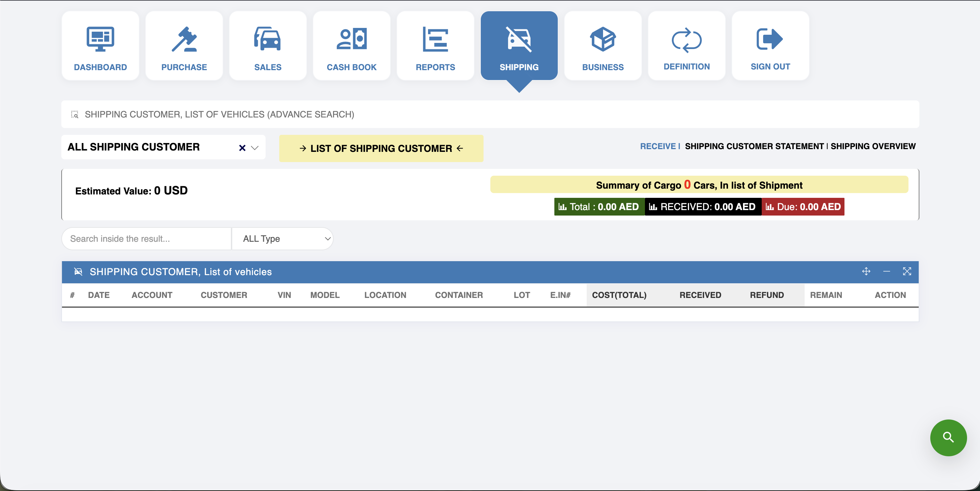Image resolution: width=980 pixels, height=491 pixels.
Task: Click the SIGN OUT menu label
Action: tap(770, 66)
